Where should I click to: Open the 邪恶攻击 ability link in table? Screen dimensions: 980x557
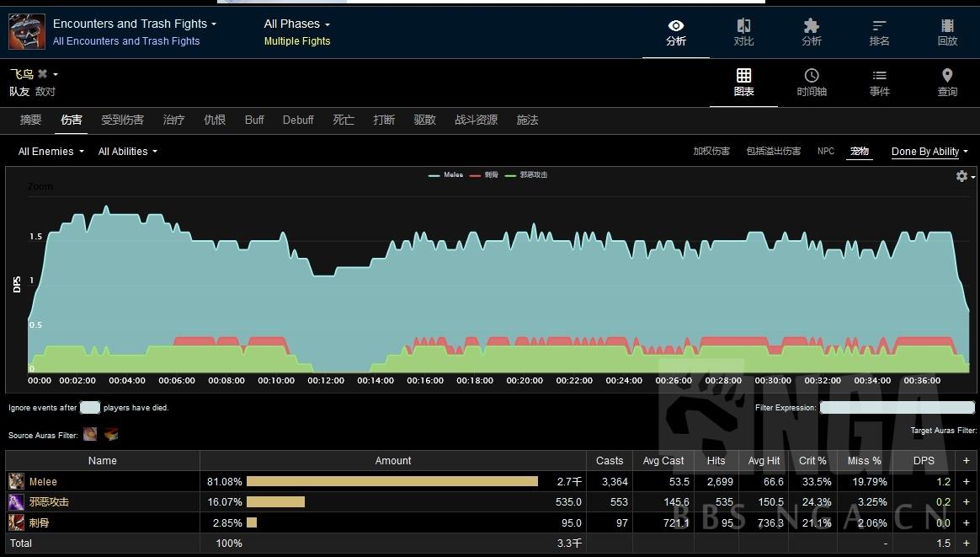pyautogui.click(x=49, y=502)
